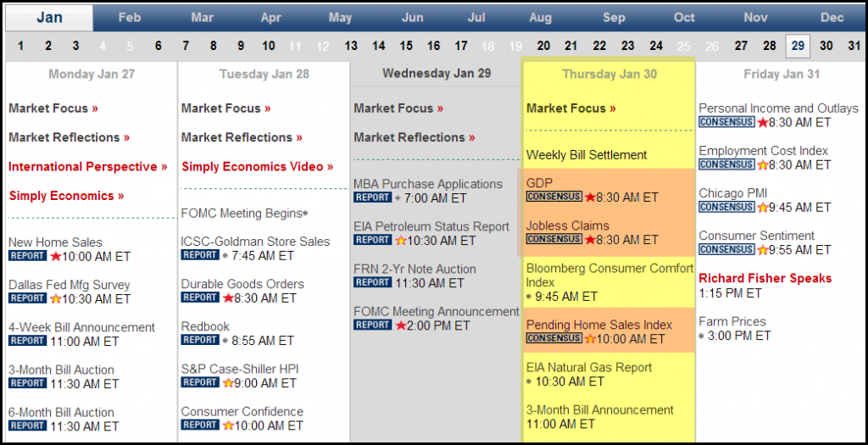Viewport: 868px width, 445px height.
Task: Switch to the Mar month tab
Action: tap(202, 18)
